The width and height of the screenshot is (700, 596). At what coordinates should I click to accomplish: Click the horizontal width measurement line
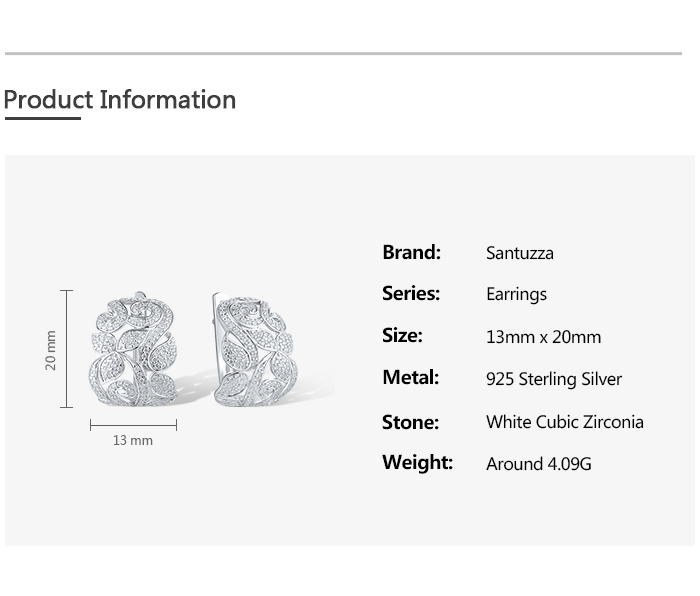tap(133, 425)
